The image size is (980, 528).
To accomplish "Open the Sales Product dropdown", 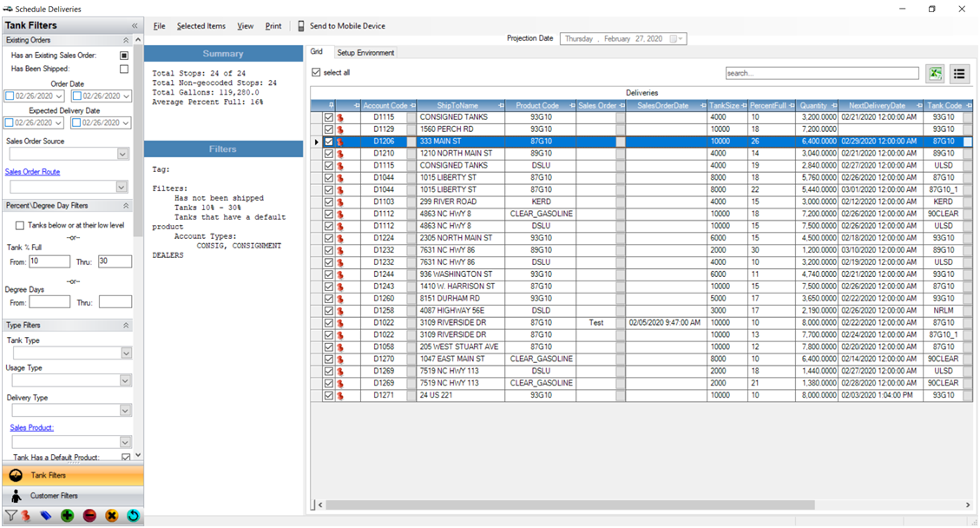I will (125, 442).
